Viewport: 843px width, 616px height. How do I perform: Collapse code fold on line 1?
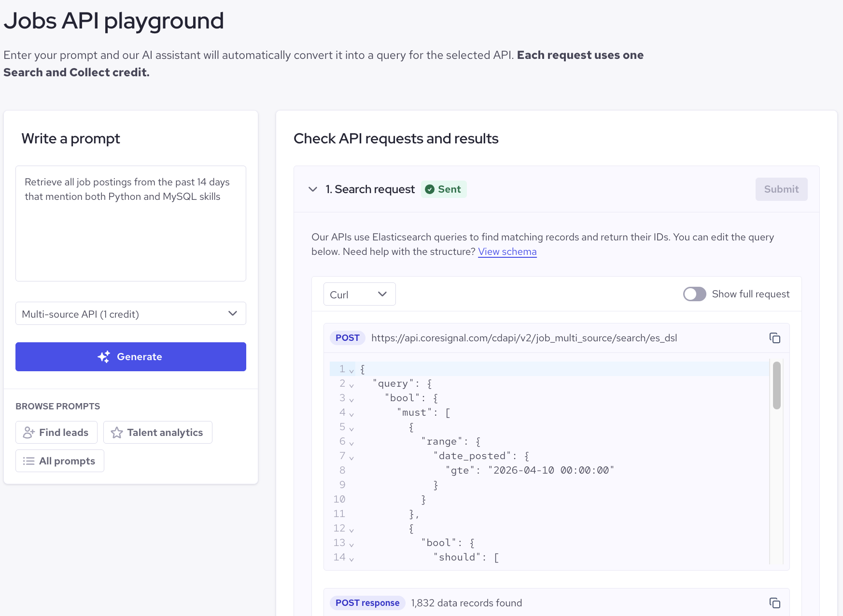click(x=351, y=371)
